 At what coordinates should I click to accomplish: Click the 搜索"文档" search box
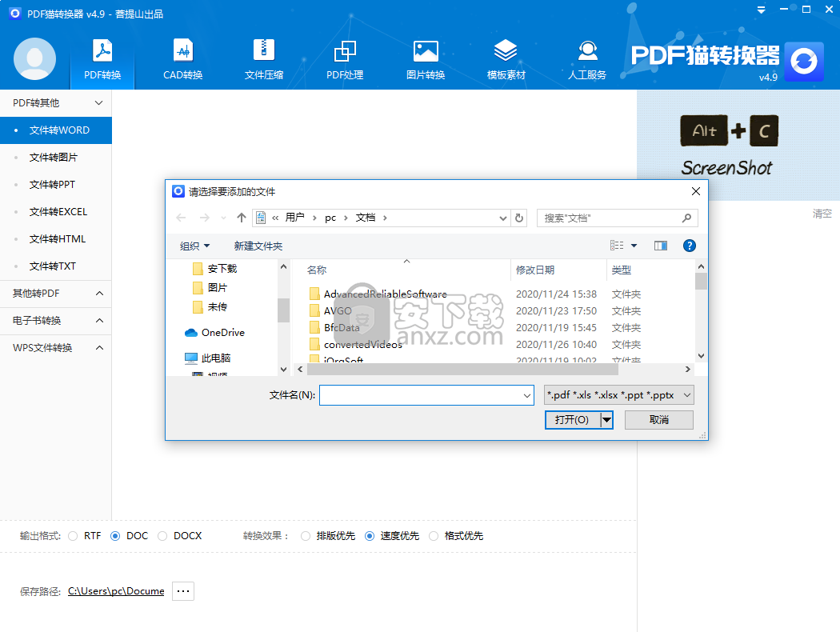617,218
